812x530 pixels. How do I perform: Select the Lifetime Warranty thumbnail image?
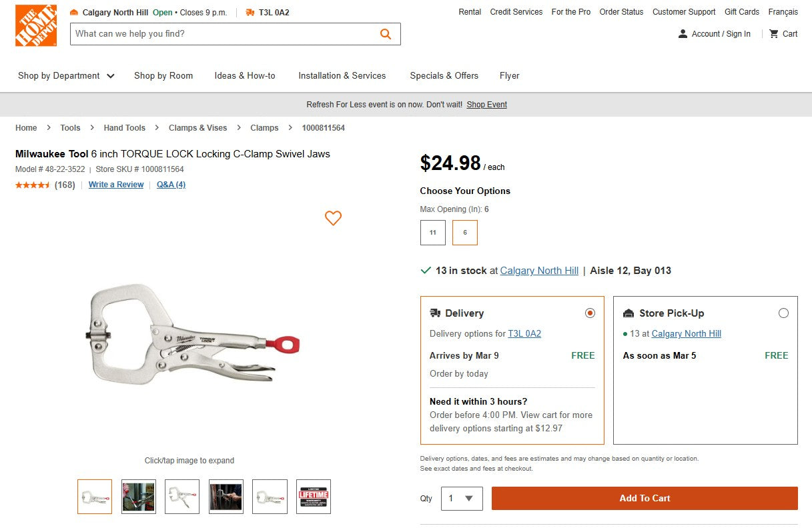[313, 496]
